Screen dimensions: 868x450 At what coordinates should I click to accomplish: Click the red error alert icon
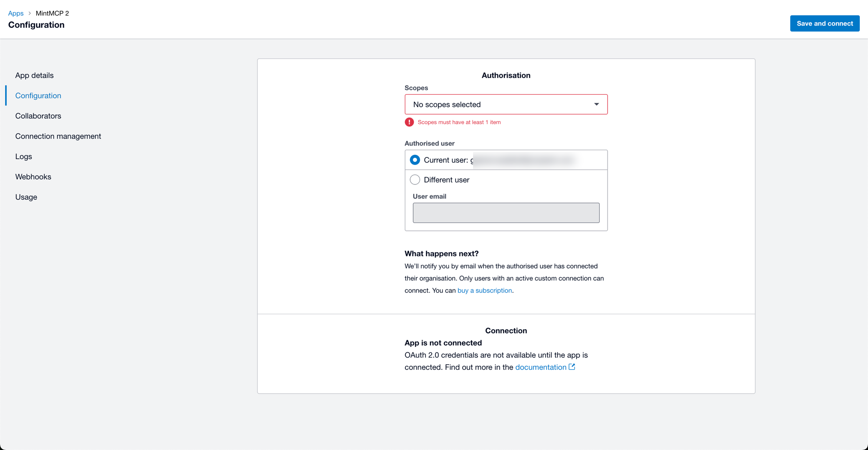click(x=409, y=122)
